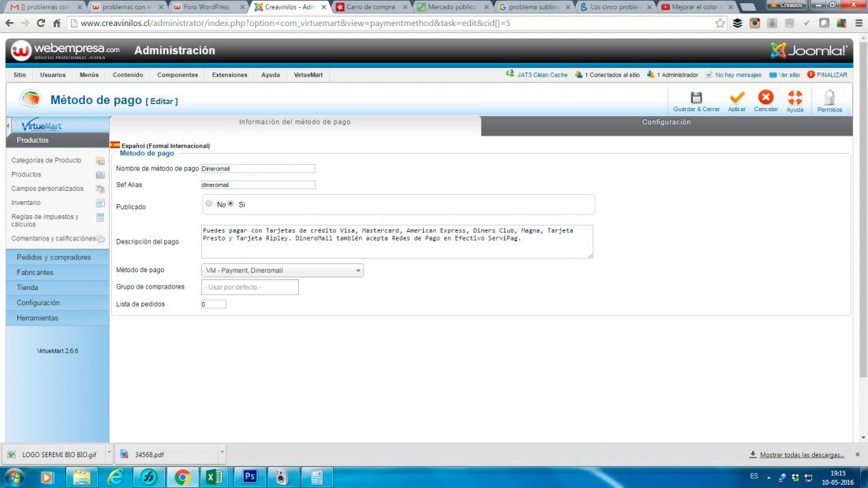The width and height of the screenshot is (868, 488).
Task: Open the Permisos padlock icon
Action: (x=829, y=98)
